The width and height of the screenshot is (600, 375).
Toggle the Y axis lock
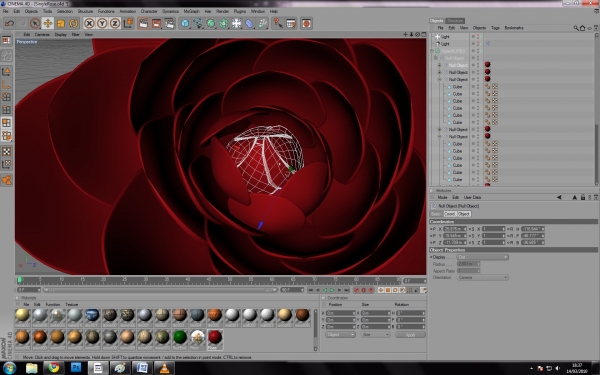tap(102, 23)
